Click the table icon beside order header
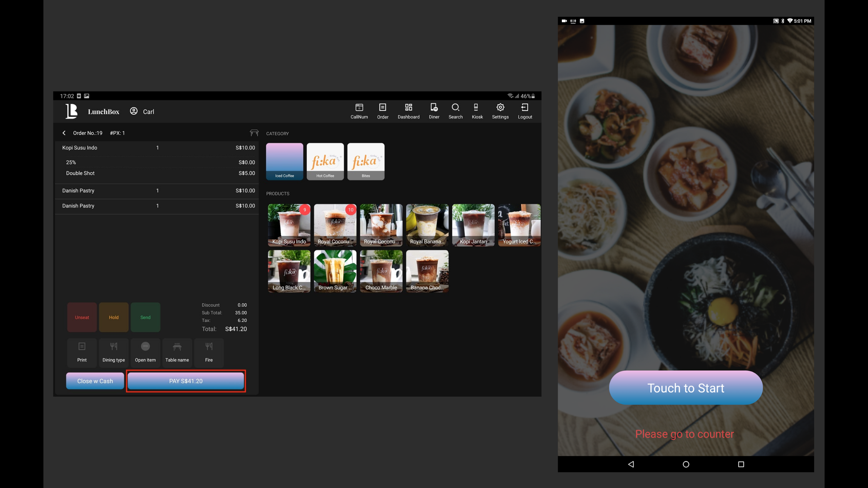This screenshot has height=488, width=868. (254, 133)
